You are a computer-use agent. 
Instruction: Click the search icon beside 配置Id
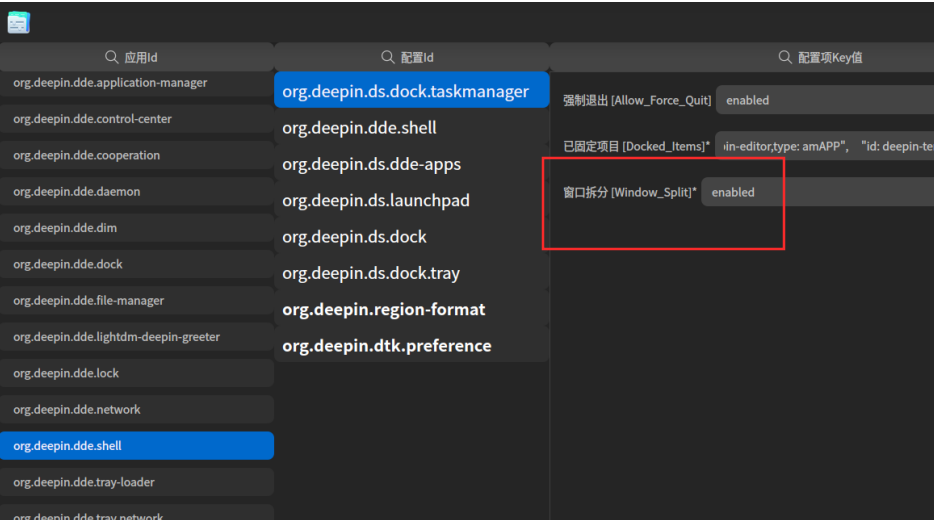(x=388, y=57)
